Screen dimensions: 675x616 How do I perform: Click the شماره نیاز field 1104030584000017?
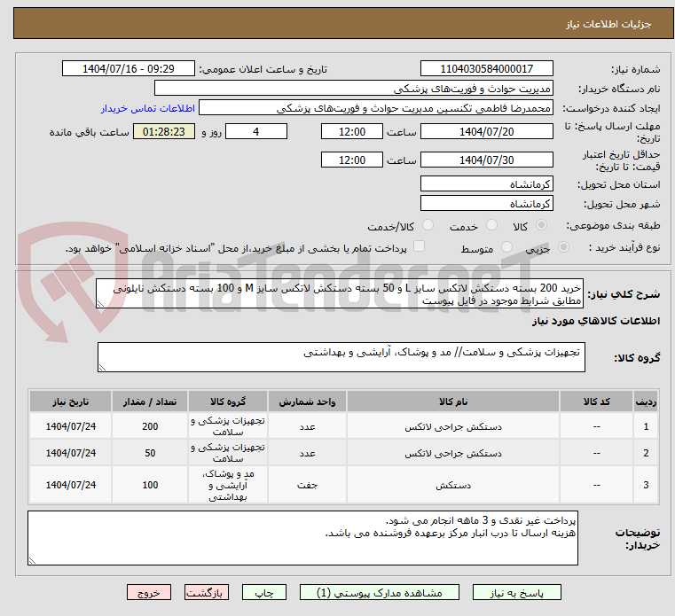[x=486, y=68]
